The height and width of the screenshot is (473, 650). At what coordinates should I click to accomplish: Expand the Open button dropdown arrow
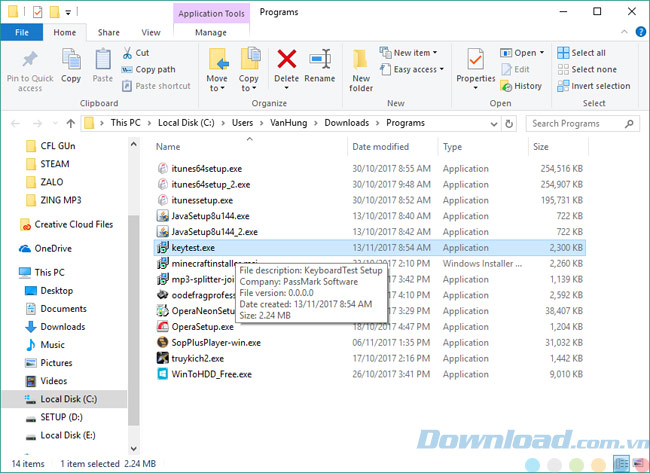(x=542, y=53)
